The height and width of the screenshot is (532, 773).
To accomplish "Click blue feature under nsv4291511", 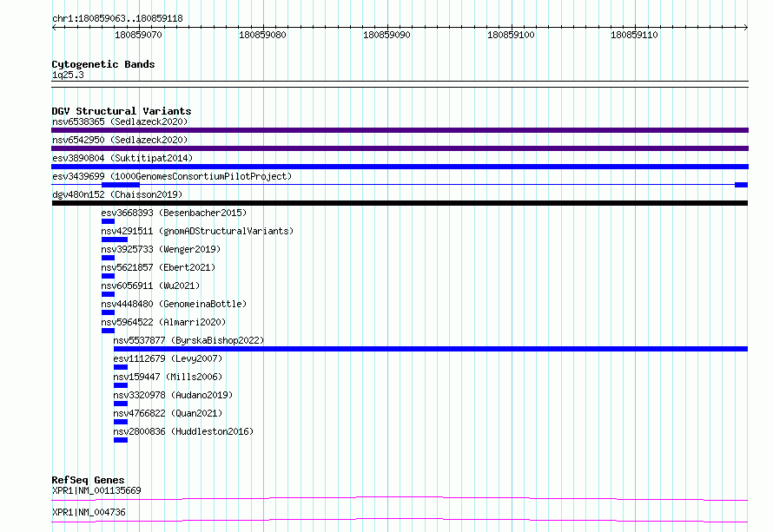I will click(115, 240).
